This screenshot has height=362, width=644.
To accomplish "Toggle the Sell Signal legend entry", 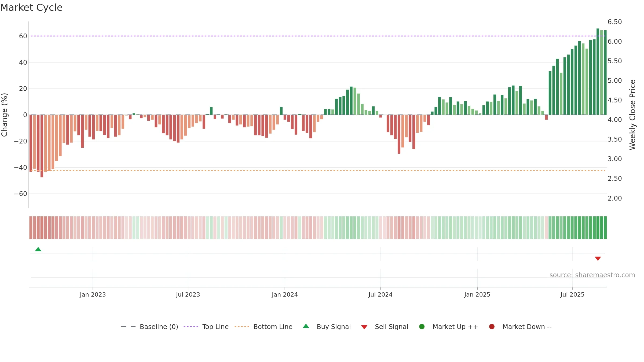I will (385, 327).
